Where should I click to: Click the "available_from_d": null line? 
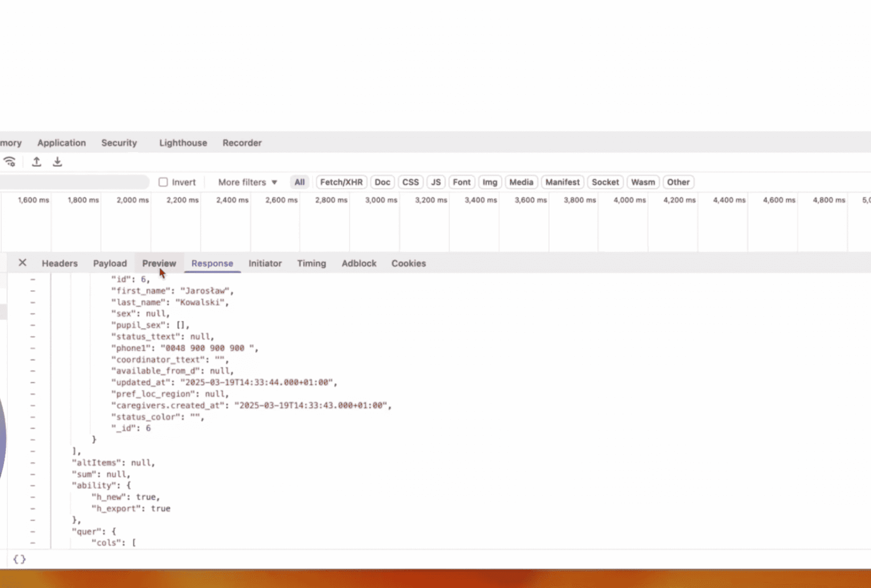point(173,371)
